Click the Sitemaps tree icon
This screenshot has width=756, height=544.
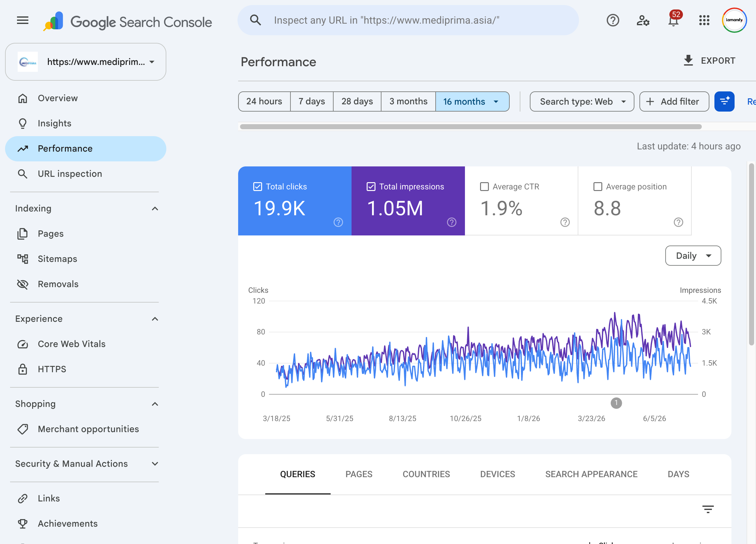[23, 259]
